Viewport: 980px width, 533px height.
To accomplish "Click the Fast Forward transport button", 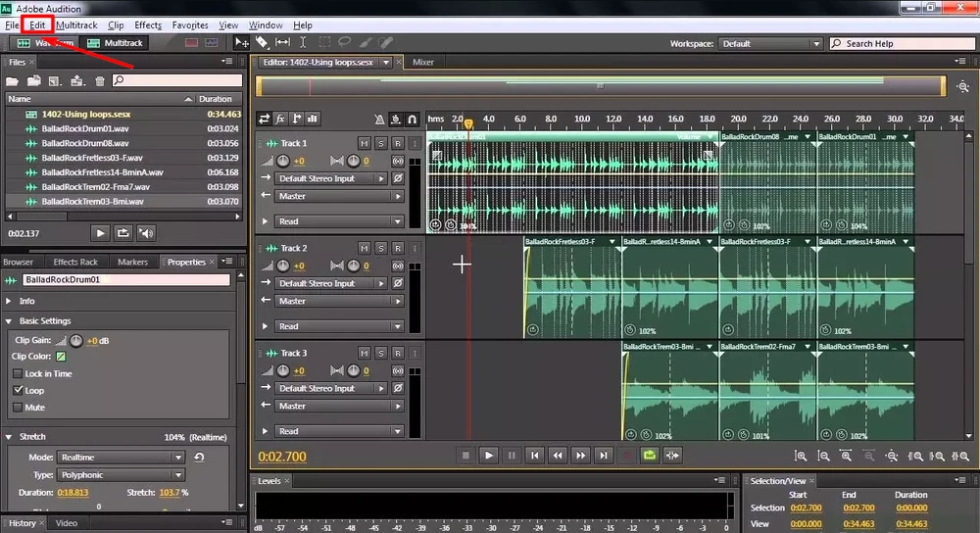I will pyautogui.click(x=580, y=456).
